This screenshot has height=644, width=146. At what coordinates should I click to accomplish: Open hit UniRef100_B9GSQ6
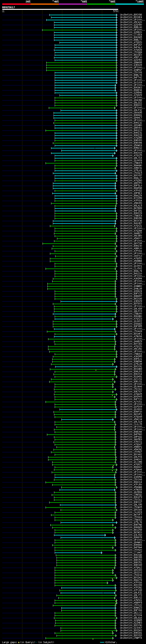click(131, 555)
